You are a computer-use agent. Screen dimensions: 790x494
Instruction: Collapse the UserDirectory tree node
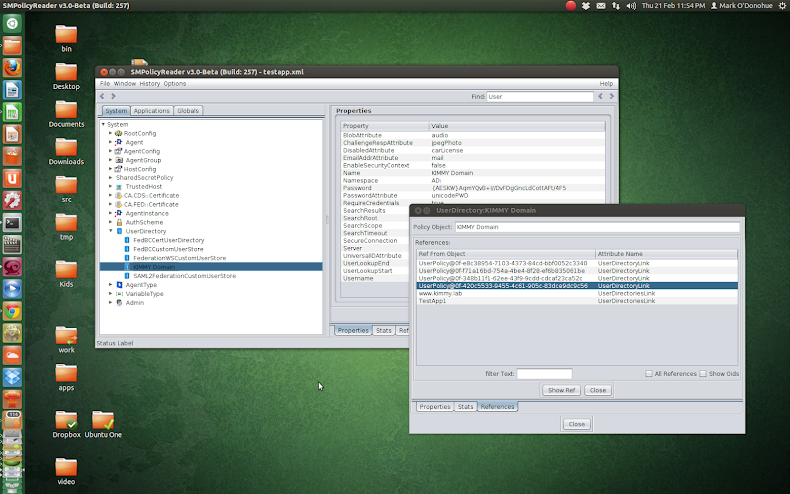pyautogui.click(x=110, y=231)
